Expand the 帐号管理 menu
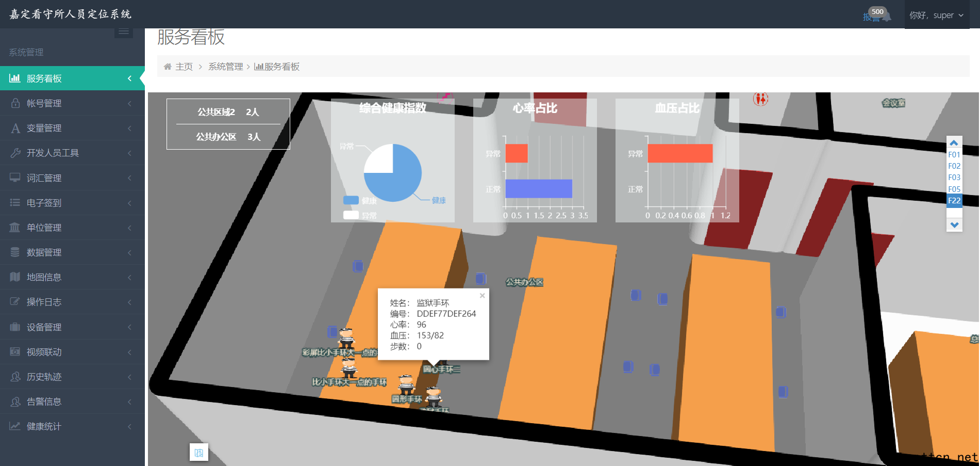This screenshot has height=466, width=980. (72, 103)
